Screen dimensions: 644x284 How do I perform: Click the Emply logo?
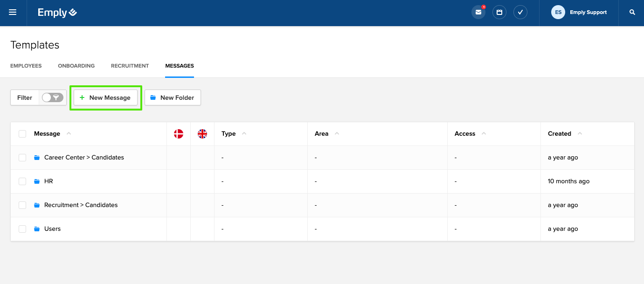tap(57, 12)
